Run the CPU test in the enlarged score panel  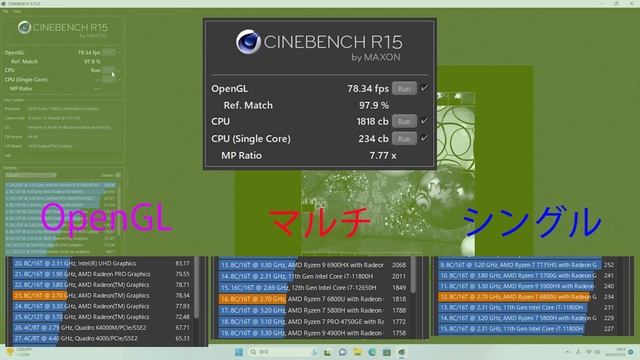click(x=404, y=121)
